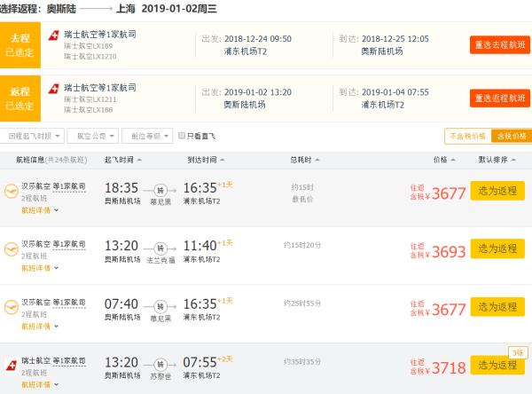Click Lufthansa logo on the 07:40 flight
Viewport: 532px width, 394px height.
pyautogui.click(x=12, y=307)
